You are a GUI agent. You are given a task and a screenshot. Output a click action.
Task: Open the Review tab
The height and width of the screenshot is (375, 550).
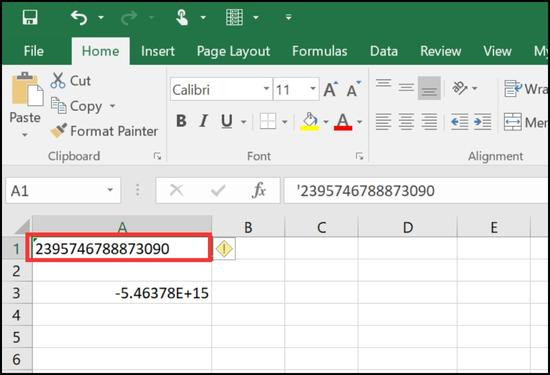click(441, 51)
